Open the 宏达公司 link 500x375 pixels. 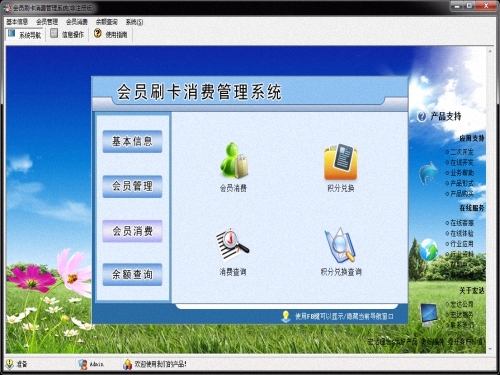(462, 304)
